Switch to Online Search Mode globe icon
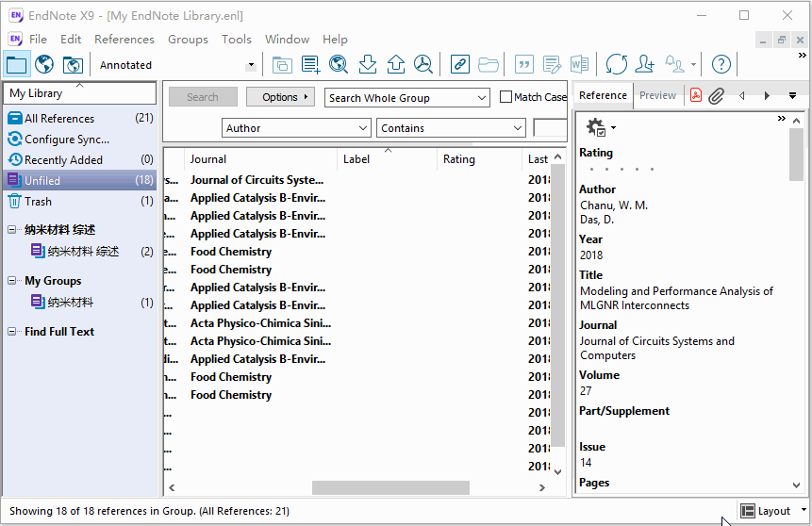The width and height of the screenshot is (812, 526). point(44,65)
